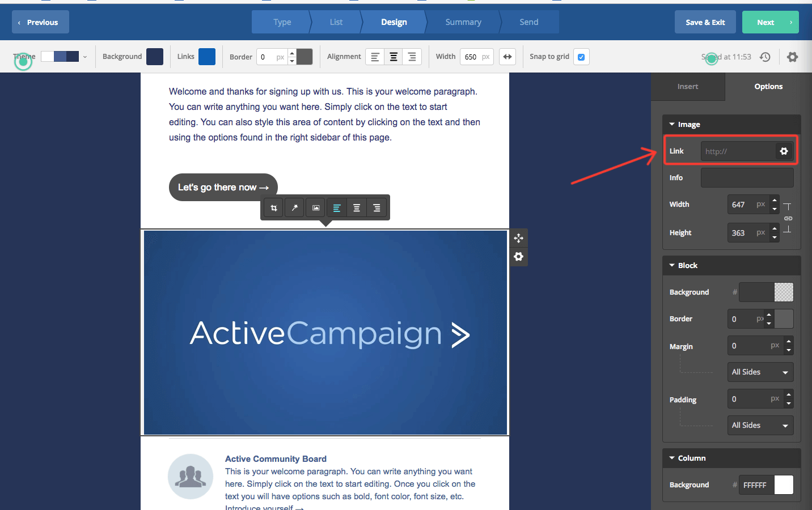Toggle the Snap to grid checkbox
Screen dimensions: 812x510
581,57
